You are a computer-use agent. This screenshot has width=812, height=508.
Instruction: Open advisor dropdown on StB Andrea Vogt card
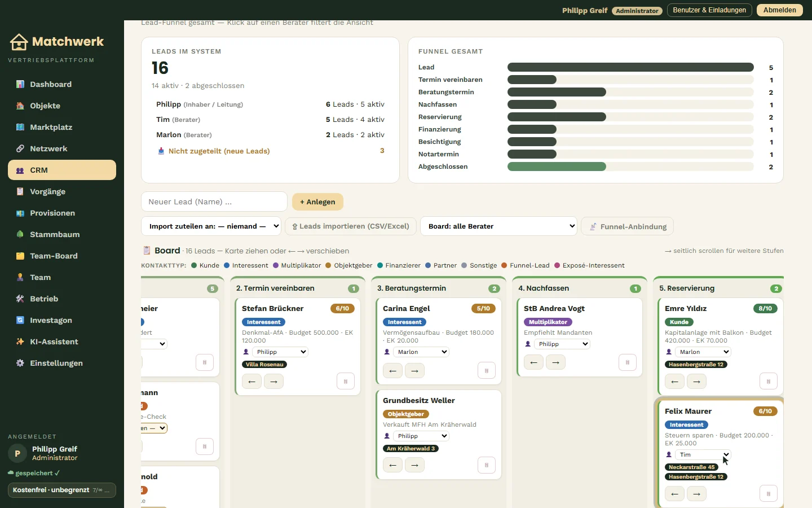click(562, 344)
